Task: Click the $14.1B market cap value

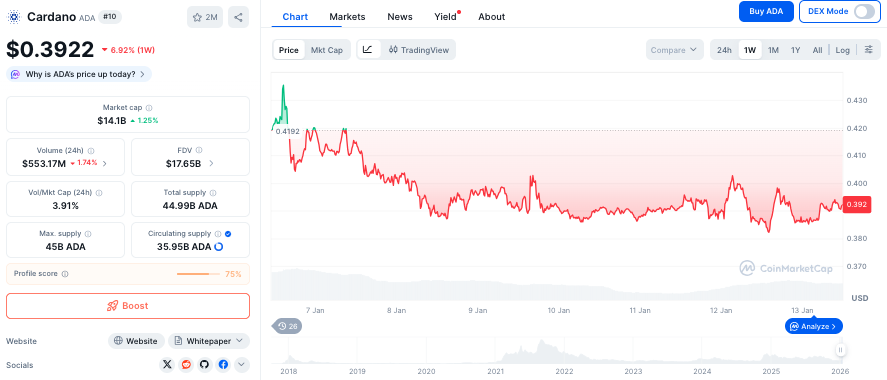Action: 111,120
